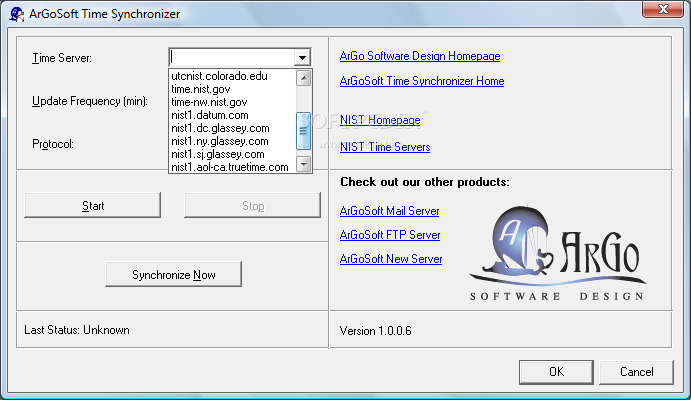Click the Protocol label
This screenshot has height=400, width=691.
53,144
